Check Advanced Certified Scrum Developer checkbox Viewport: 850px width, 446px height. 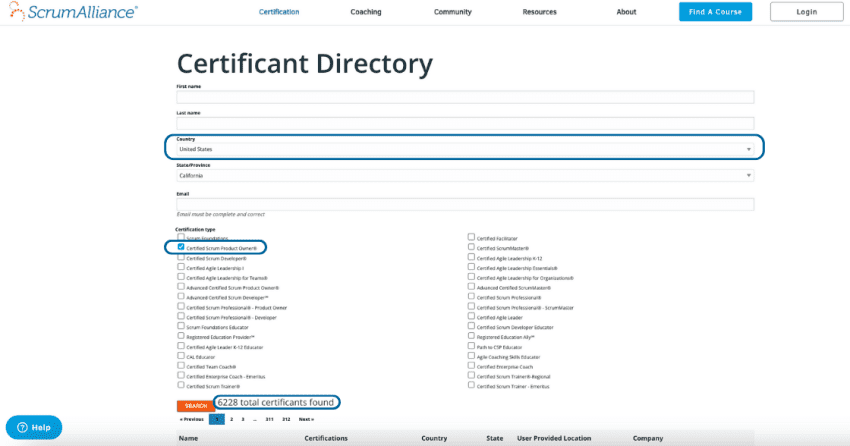[x=181, y=296]
